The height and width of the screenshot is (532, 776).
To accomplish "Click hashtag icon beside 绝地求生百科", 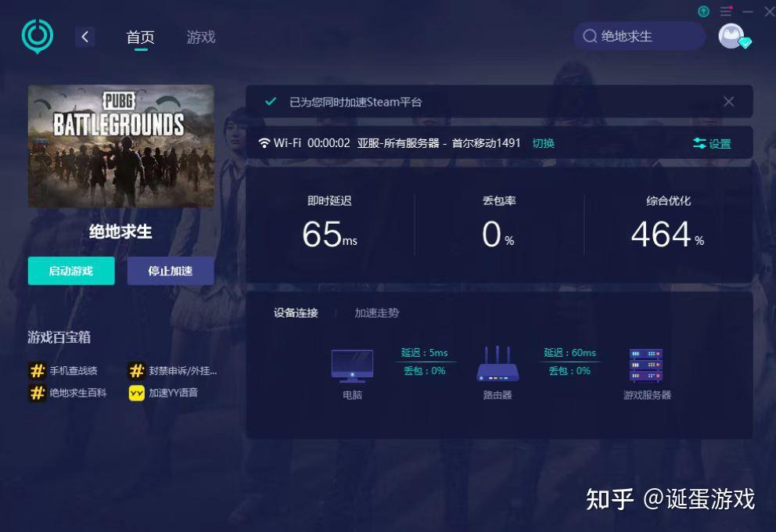I will click(37, 393).
